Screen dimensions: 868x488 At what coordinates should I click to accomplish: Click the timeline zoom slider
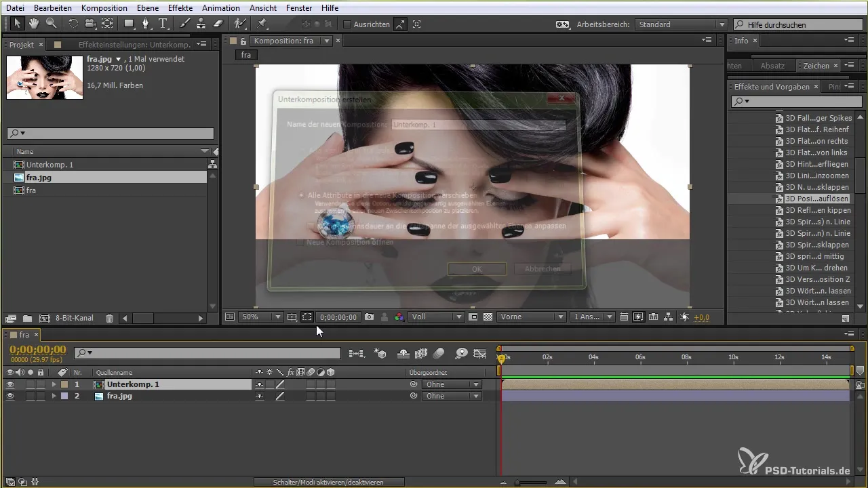tap(532, 482)
